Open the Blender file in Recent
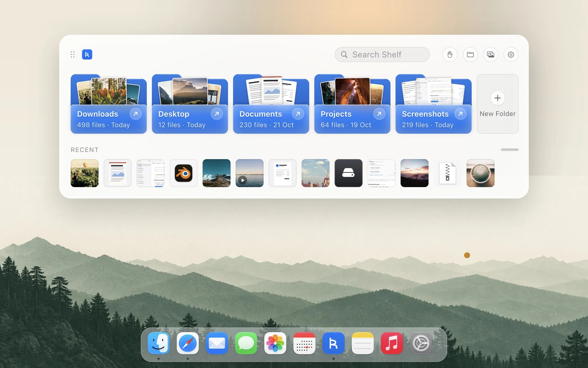 [x=184, y=173]
